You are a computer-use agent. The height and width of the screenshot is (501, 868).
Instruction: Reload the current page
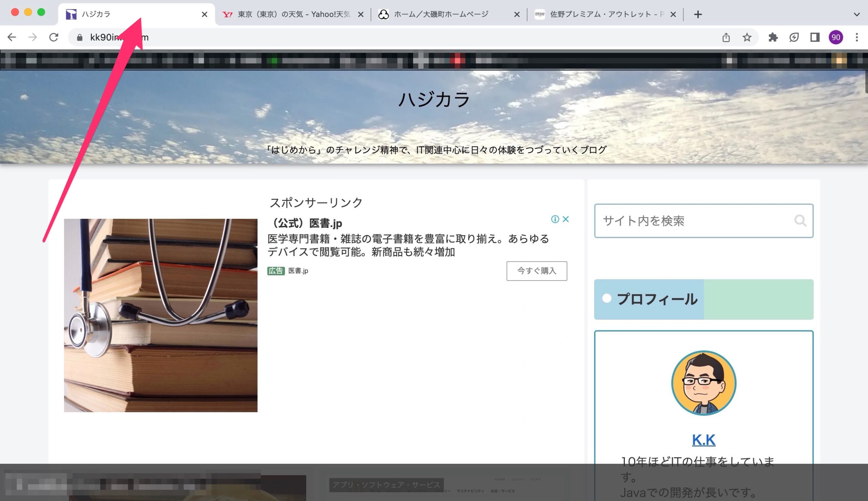pyautogui.click(x=54, y=37)
